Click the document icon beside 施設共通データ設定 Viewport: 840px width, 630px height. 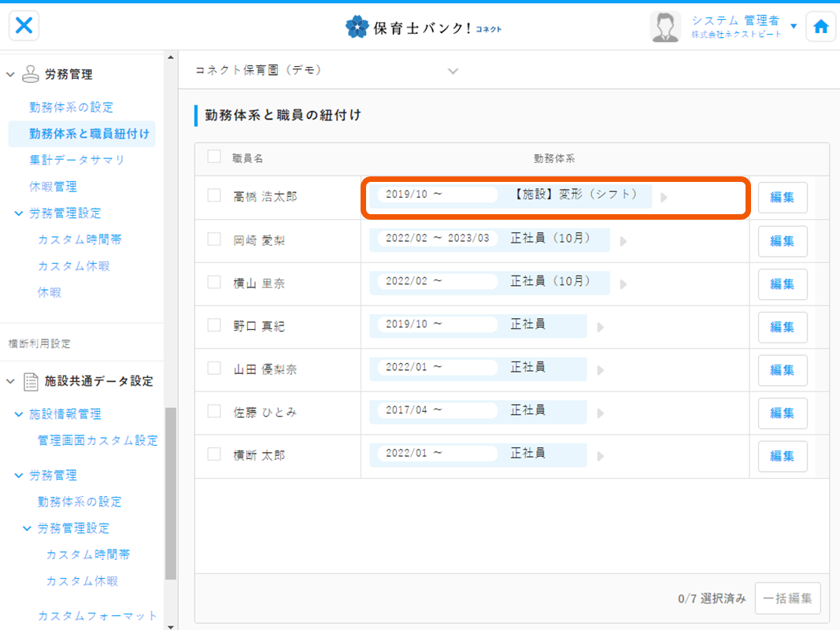click(x=31, y=381)
